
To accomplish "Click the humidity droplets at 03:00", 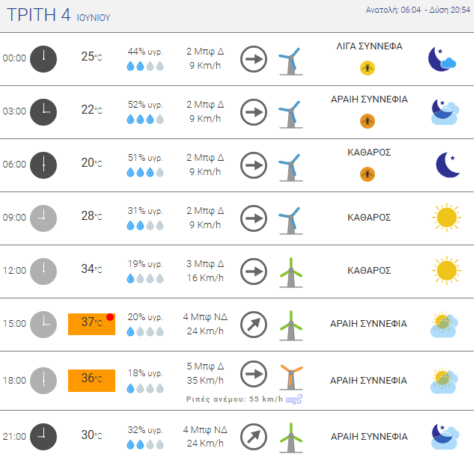I will tap(145, 119).
